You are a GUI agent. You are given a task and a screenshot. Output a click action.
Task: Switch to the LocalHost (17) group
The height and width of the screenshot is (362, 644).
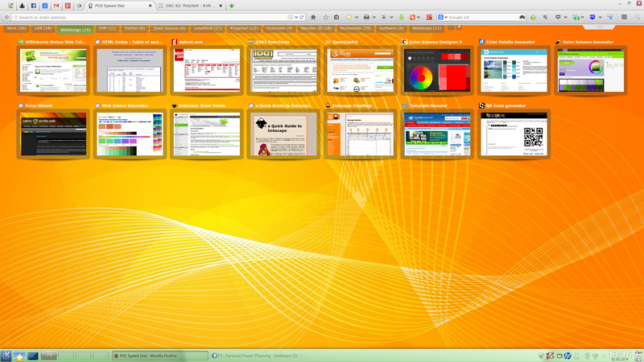point(208,28)
